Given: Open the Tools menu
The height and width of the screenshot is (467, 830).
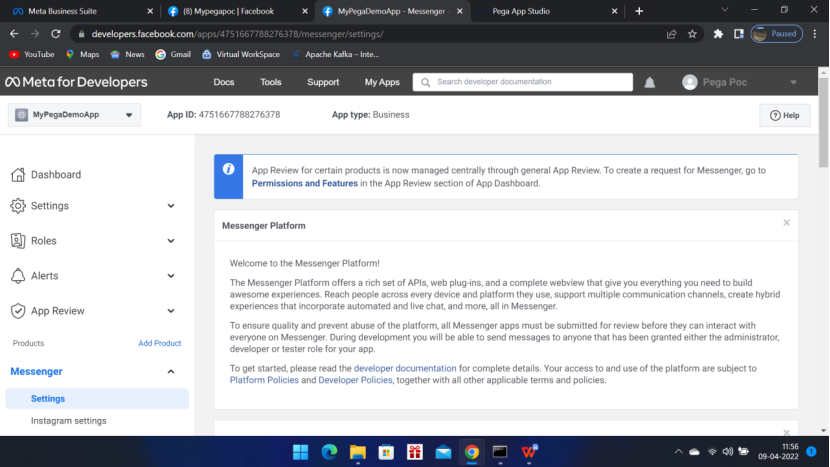Looking at the screenshot, I should click(270, 82).
